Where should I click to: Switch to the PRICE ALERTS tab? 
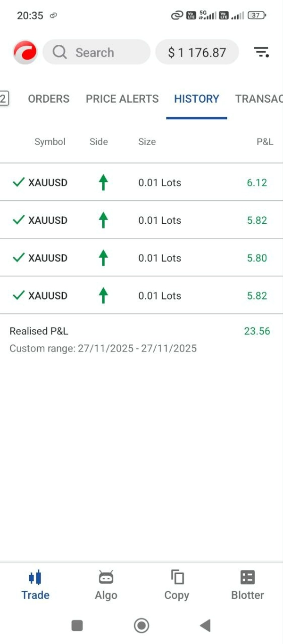pyautogui.click(x=122, y=99)
